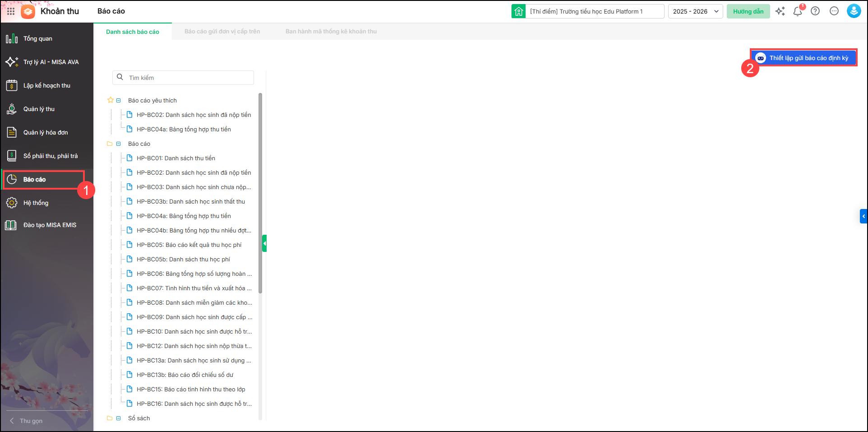Click the AI sparkle icon in header
This screenshot has width=868, height=432.
point(780,11)
